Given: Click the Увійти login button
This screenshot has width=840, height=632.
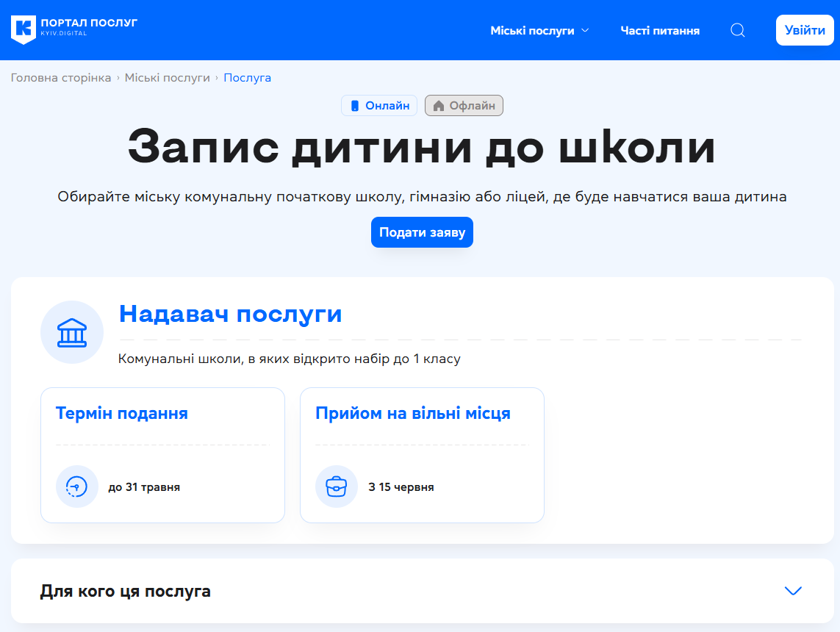Looking at the screenshot, I should (805, 30).
